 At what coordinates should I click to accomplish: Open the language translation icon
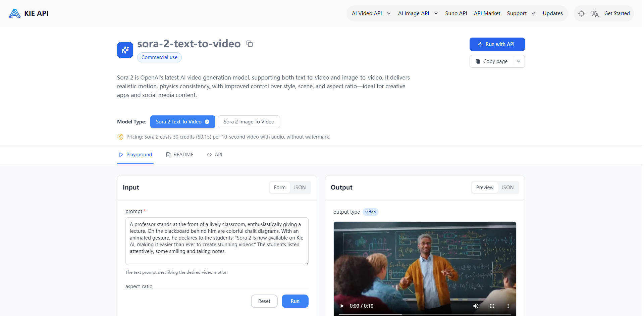coord(595,13)
